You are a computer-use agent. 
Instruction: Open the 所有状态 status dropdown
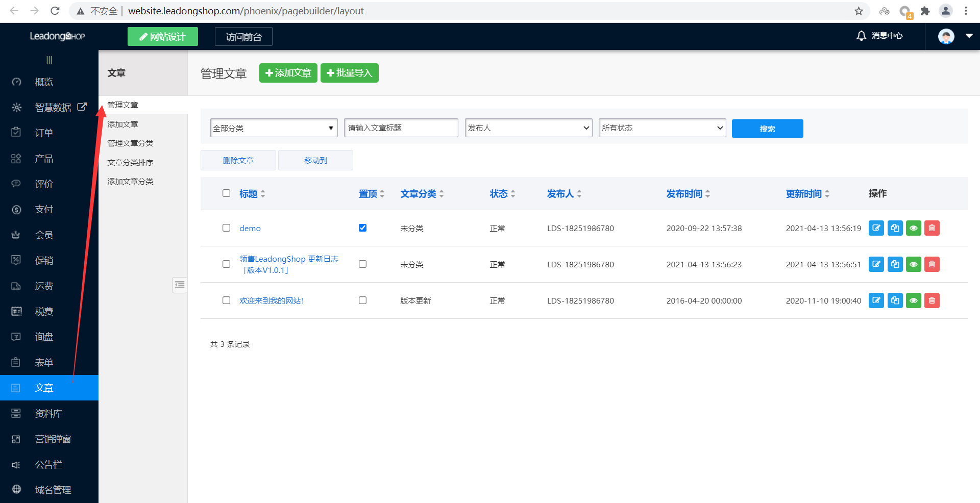click(x=662, y=128)
